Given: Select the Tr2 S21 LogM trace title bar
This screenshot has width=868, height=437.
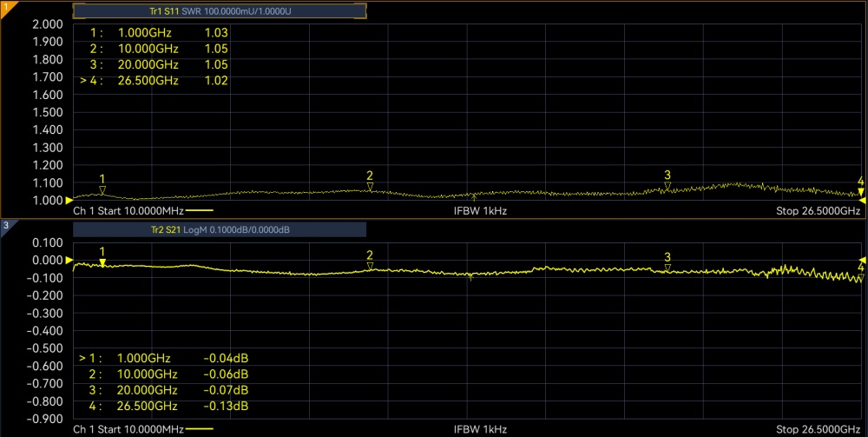Looking at the screenshot, I should tap(220, 229).
